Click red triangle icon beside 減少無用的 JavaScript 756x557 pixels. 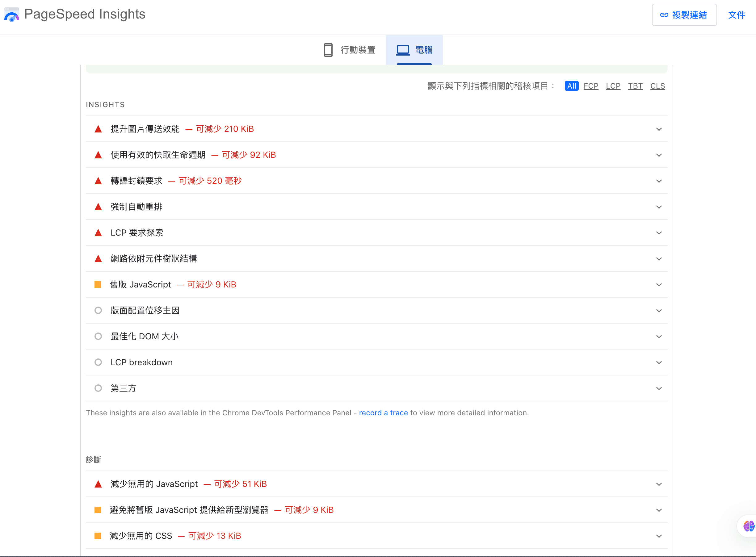coord(98,484)
